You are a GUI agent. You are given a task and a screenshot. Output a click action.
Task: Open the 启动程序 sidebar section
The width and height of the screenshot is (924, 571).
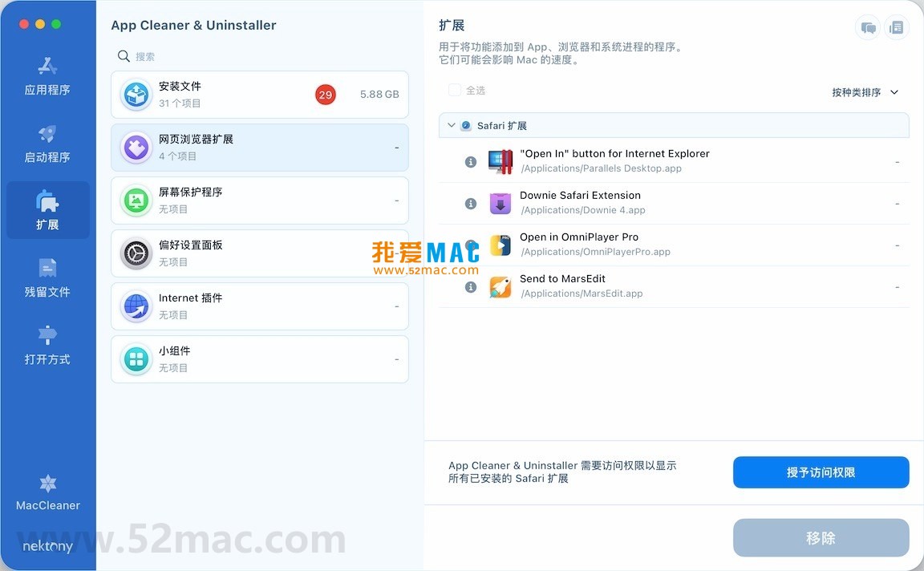[x=47, y=144]
